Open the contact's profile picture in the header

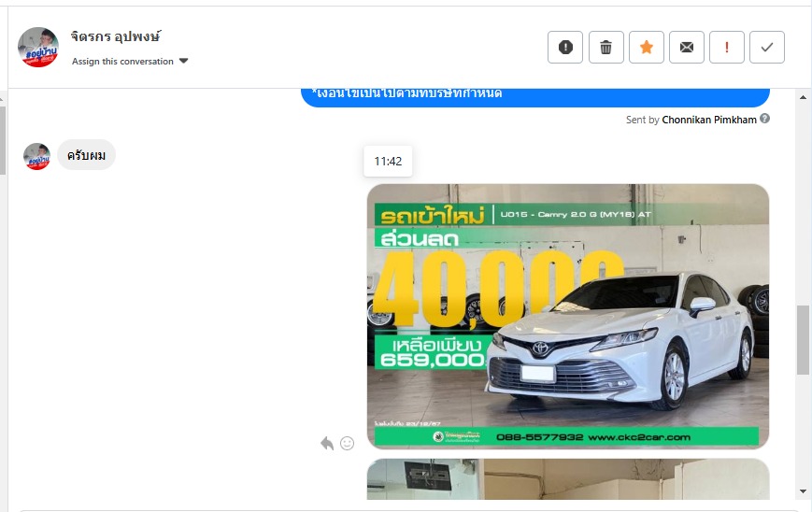[38, 47]
